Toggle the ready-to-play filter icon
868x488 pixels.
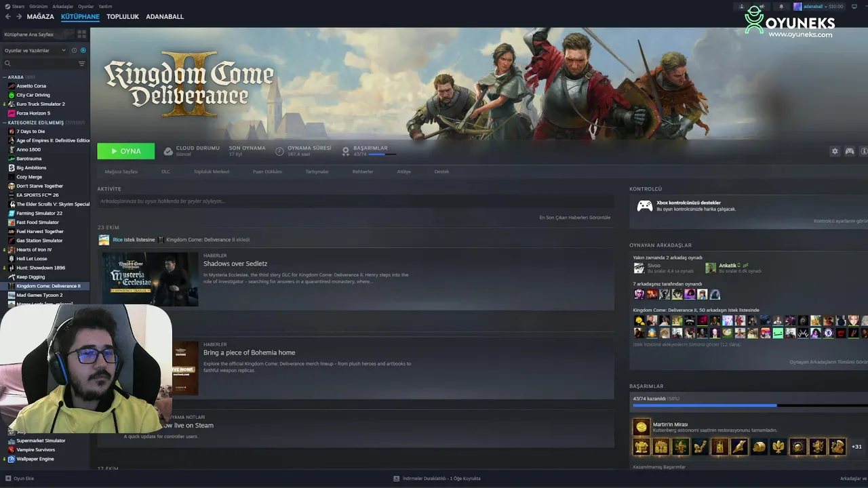click(83, 50)
